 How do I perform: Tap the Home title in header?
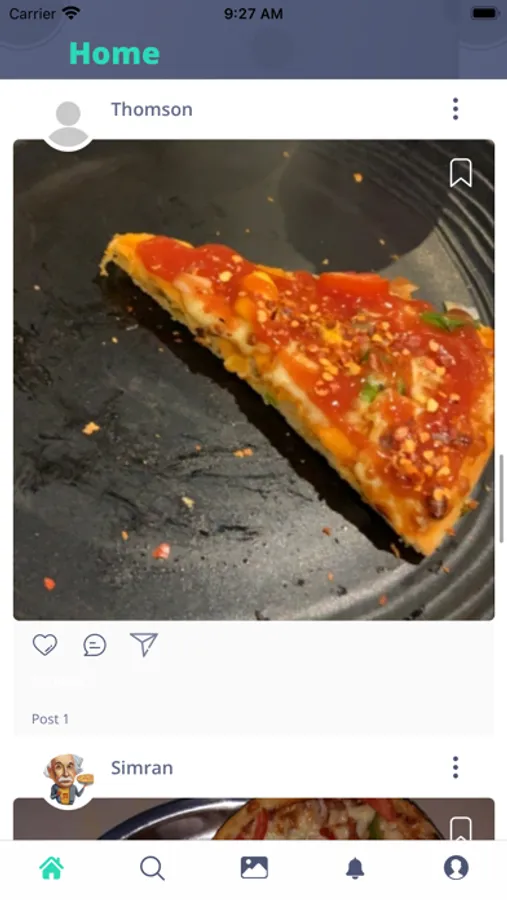click(x=114, y=53)
